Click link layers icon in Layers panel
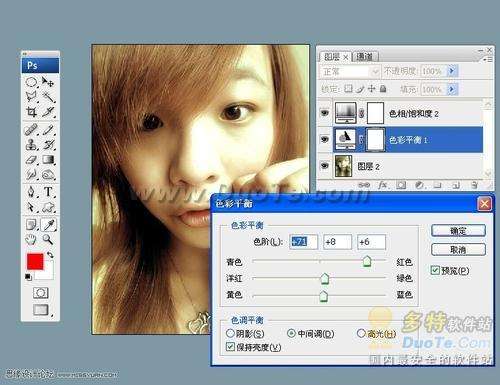The image size is (500, 385). 365,184
